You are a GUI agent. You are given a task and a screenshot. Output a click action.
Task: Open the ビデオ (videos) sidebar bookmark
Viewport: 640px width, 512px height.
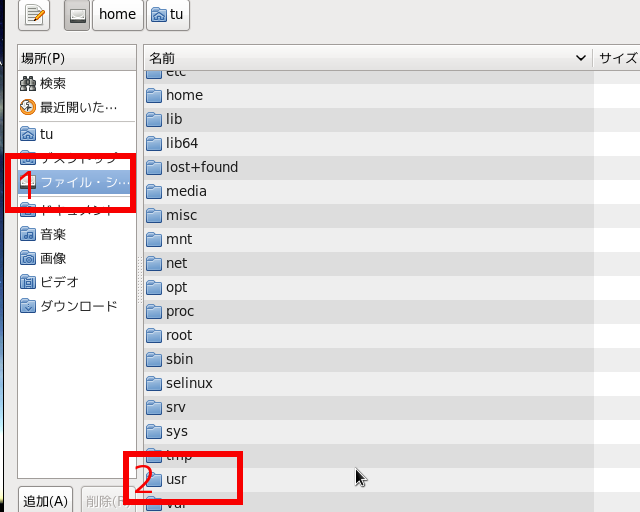(58, 282)
